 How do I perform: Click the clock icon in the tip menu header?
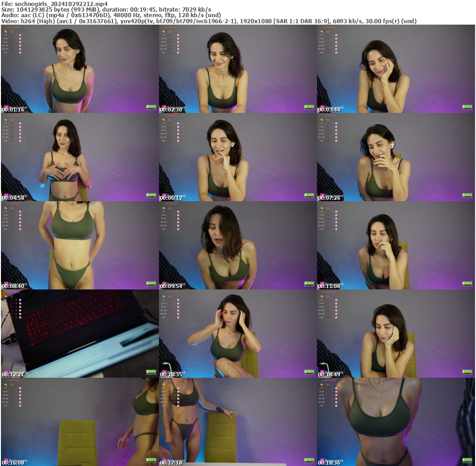(x=12, y=32)
